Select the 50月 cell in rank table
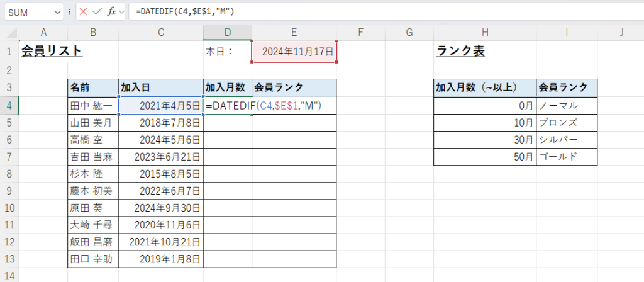The width and height of the screenshot is (644, 282). (x=484, y=157)
